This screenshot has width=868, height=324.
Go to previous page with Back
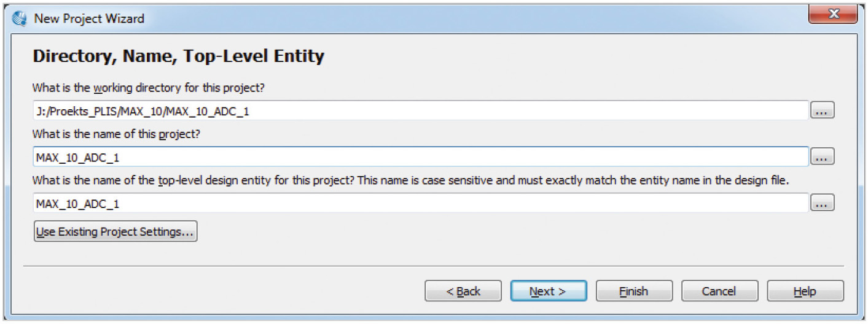point(463,291)
